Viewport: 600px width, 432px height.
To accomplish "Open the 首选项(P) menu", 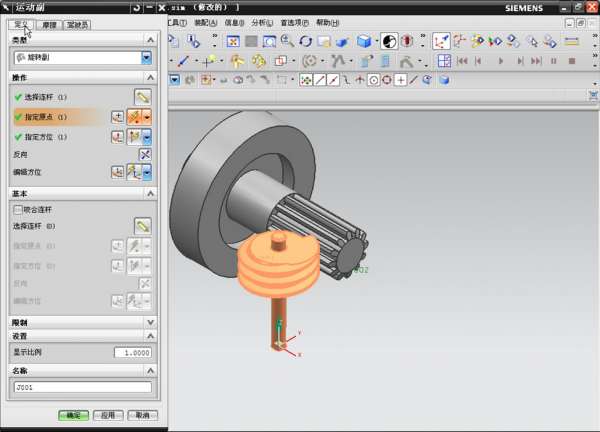I will [294, 23].
